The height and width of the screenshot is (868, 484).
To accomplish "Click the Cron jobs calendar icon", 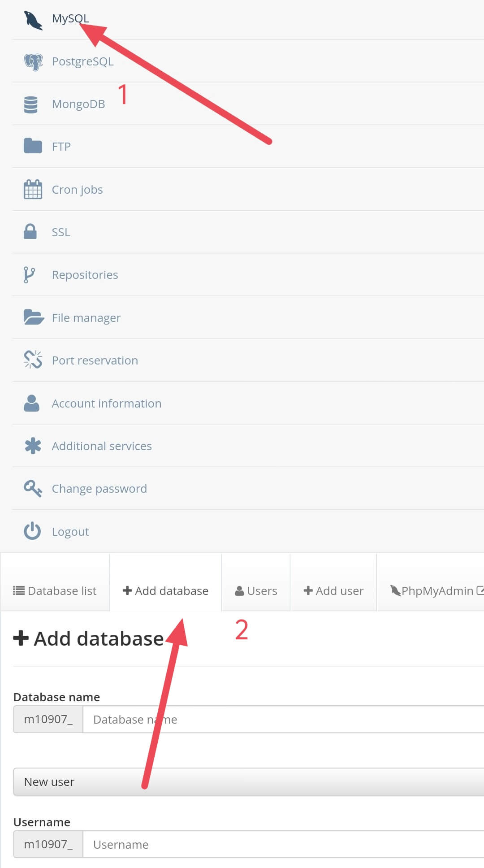I will coord(33,189).
